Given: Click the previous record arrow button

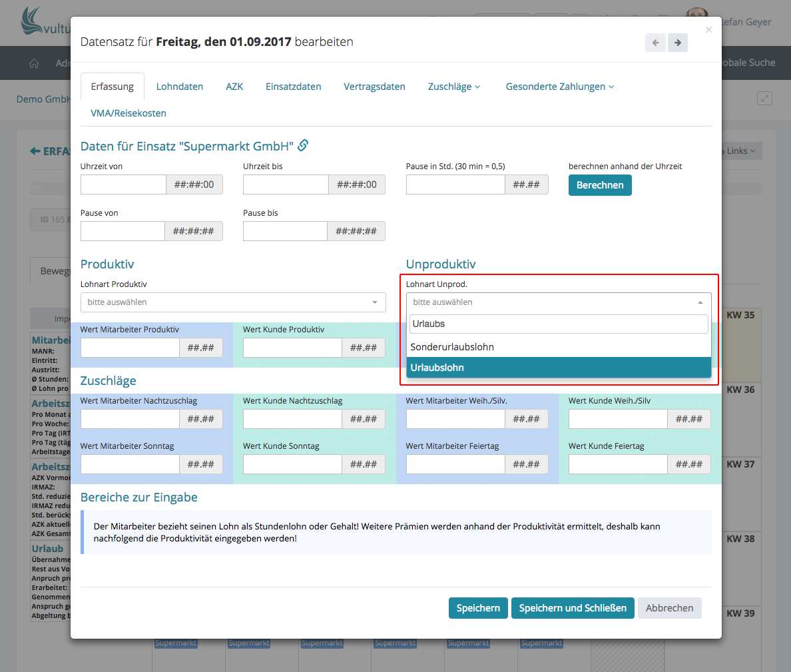Looking at the screenshot, I should pos(655,43).
